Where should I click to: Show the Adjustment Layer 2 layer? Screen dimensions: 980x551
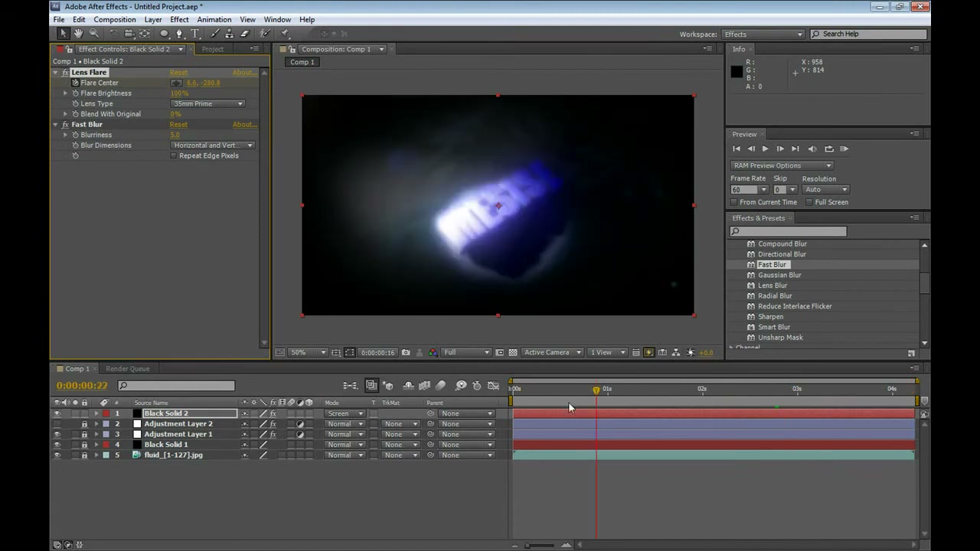click(x=57, y=424)
